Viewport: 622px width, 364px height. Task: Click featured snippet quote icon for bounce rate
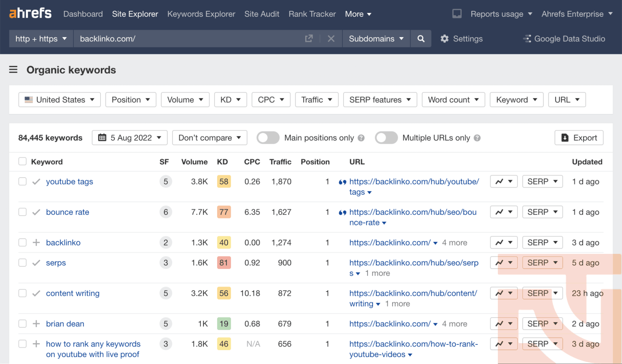[342, 212]
